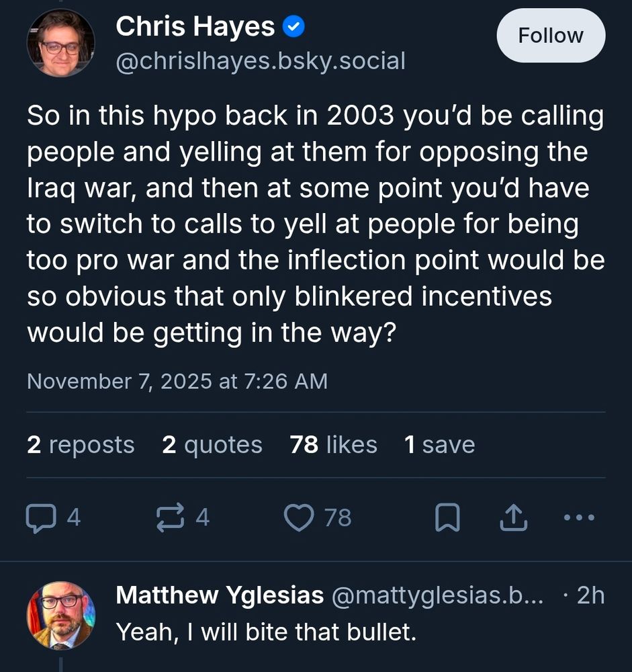Open Chris Hayes profile avatar
The width and height of the screenshot is (632, 672).
(60, 44)
